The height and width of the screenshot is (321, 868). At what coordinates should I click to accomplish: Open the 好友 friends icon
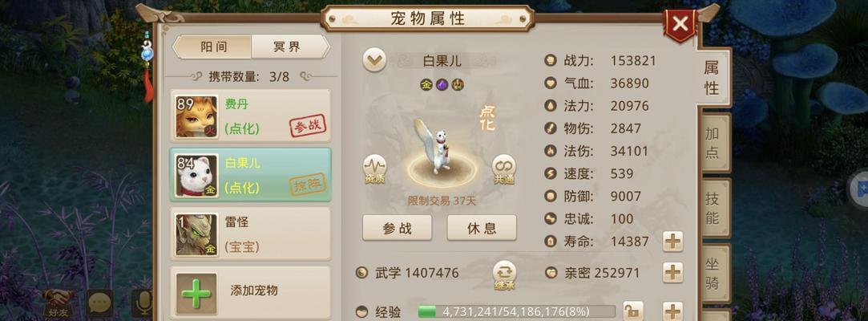pyautogui.click(x=59, y=303)
